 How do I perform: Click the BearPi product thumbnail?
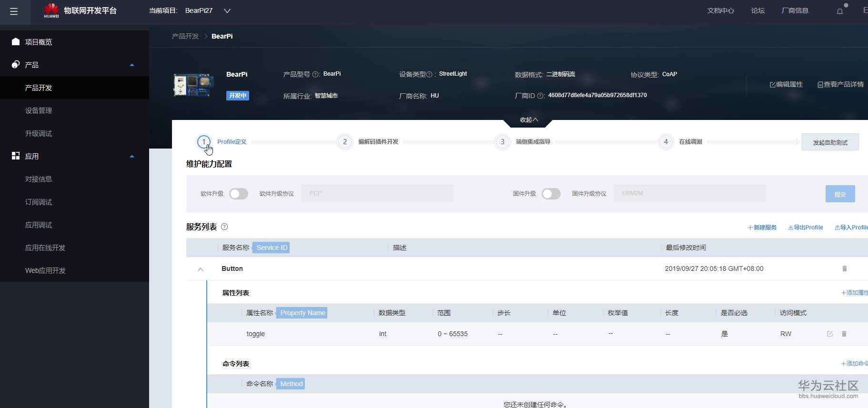tap(193, 85)
